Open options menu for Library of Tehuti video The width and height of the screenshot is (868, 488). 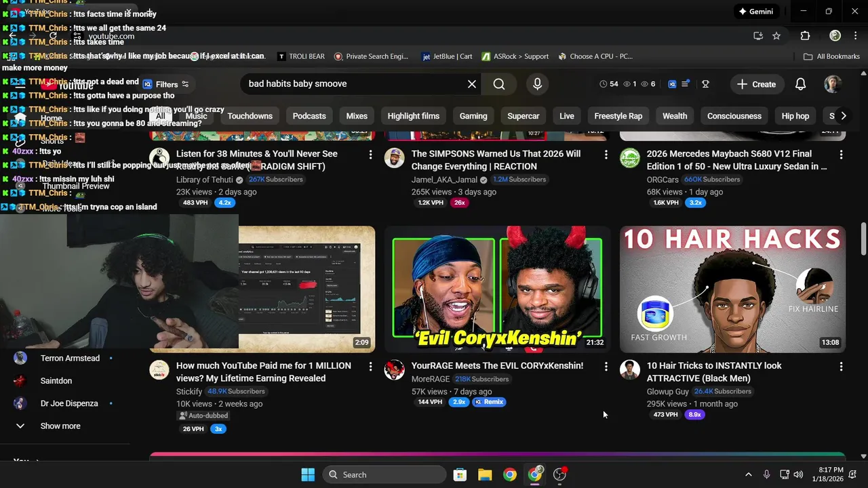point(370,155)
